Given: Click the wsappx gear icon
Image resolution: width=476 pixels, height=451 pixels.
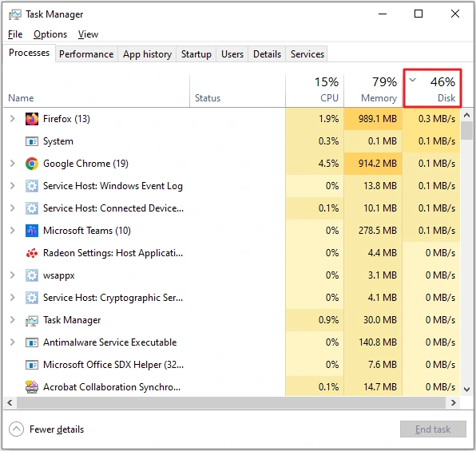Looking at the screenshot, I should click(32, 275).
